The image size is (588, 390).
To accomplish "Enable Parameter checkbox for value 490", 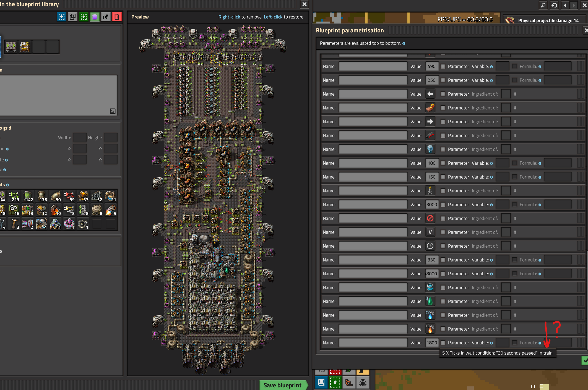I will click(x=443, y=66).
